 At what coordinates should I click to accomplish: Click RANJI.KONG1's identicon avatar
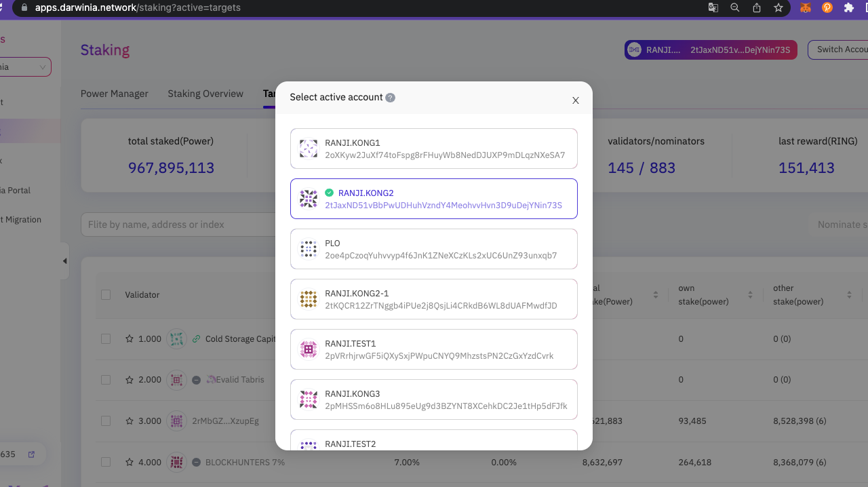pos(309,149)
